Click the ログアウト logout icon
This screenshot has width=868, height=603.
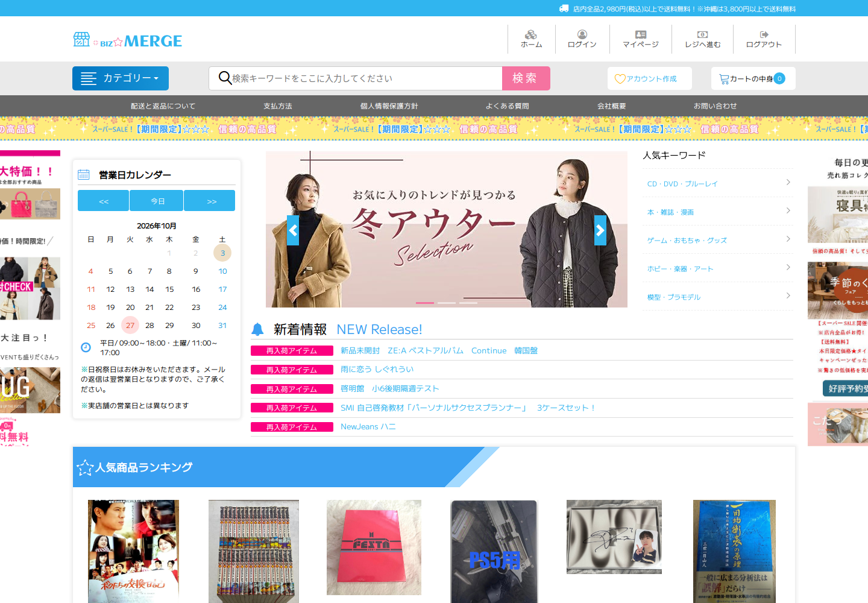[764, 34]
